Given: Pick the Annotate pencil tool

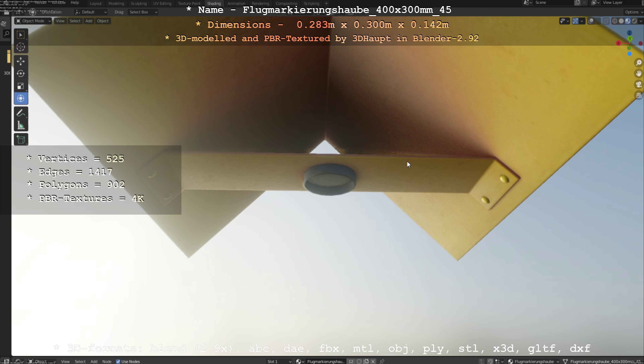Looking at the screenshot, I should (x=21, y=113).
